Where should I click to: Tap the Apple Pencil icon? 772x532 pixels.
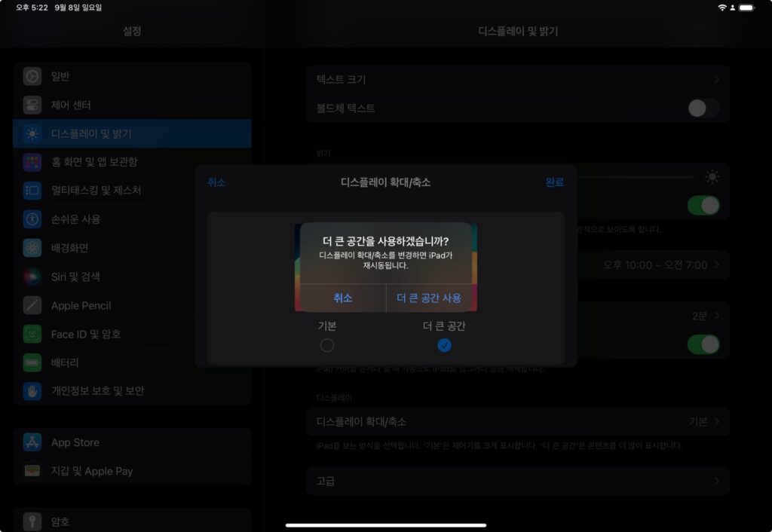point(32,306)
